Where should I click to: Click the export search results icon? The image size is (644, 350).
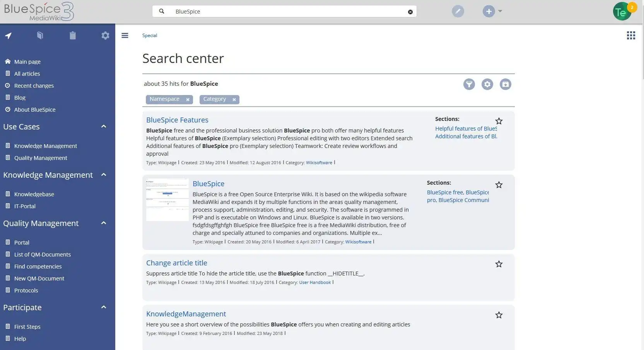coord(505,84)
